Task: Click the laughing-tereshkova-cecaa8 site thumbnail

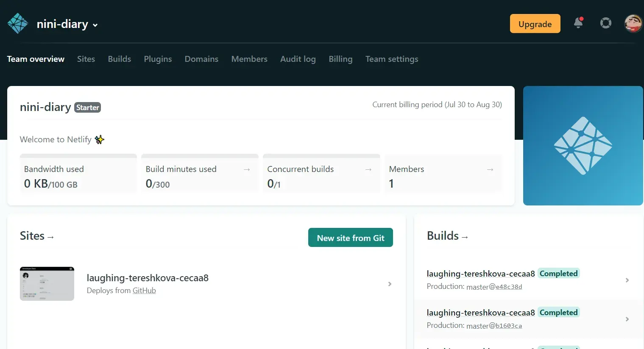Action: click(47, 284)
